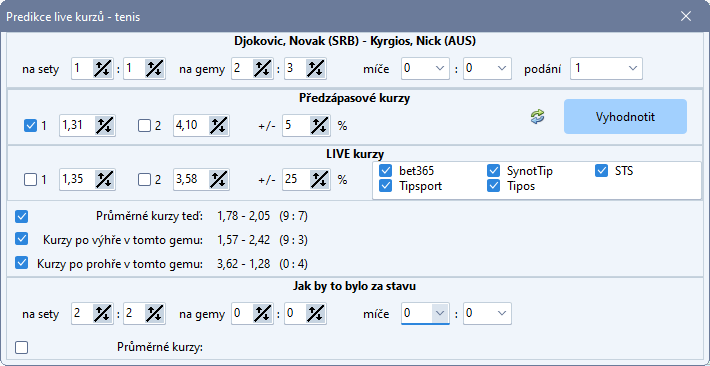Click stepper of pre-match tolerance 5 %

coord(320,125)
